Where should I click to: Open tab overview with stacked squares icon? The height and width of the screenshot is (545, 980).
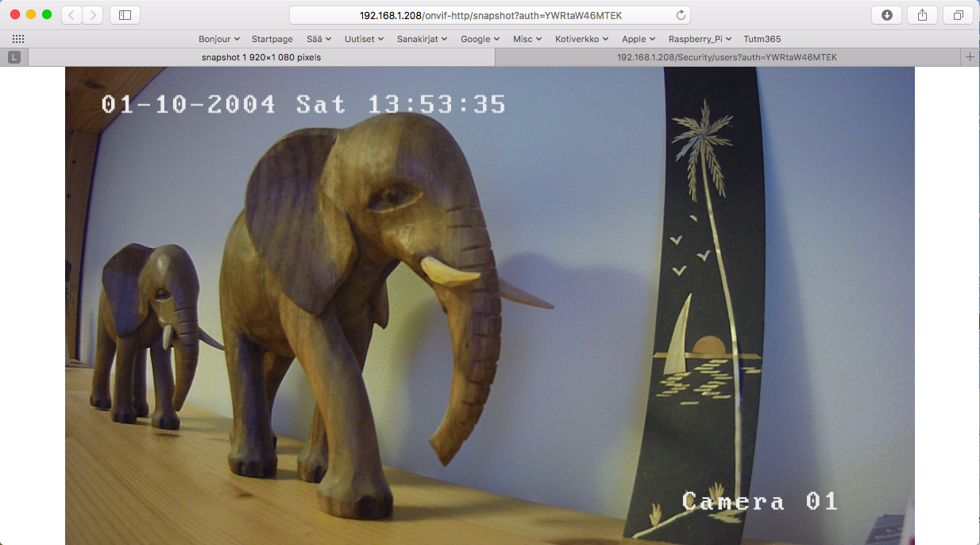pos(957,14)
